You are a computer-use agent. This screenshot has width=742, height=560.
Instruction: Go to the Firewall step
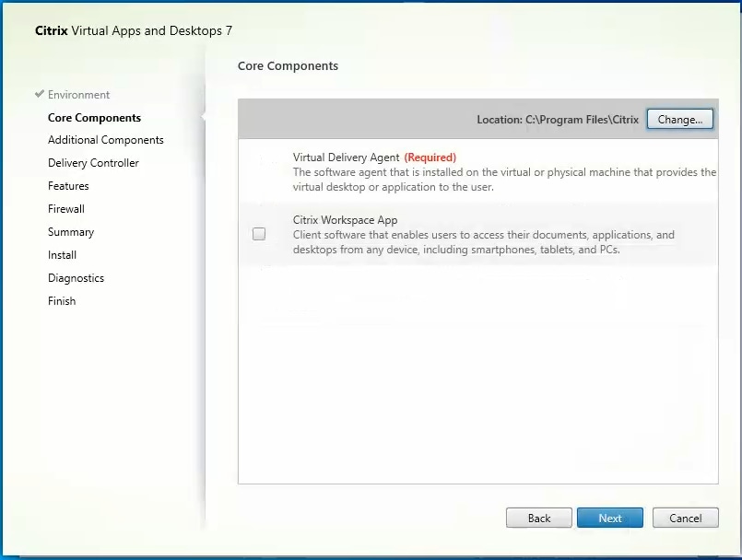66,209
